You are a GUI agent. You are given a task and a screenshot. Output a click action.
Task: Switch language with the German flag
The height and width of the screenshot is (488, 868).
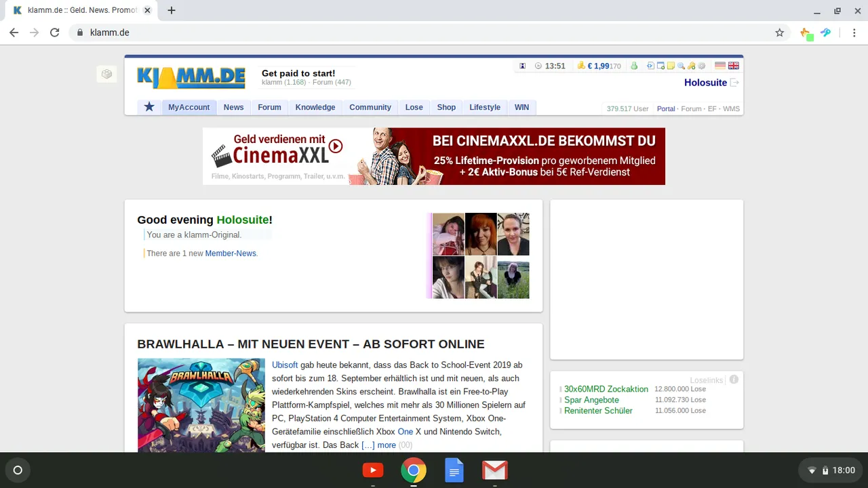(720, 66)
